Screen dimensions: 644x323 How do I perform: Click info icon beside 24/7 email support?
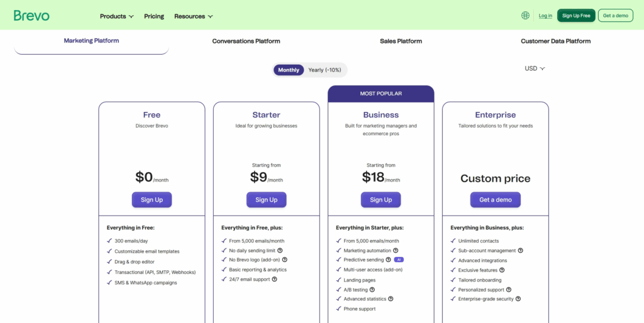tap(274, 279)
